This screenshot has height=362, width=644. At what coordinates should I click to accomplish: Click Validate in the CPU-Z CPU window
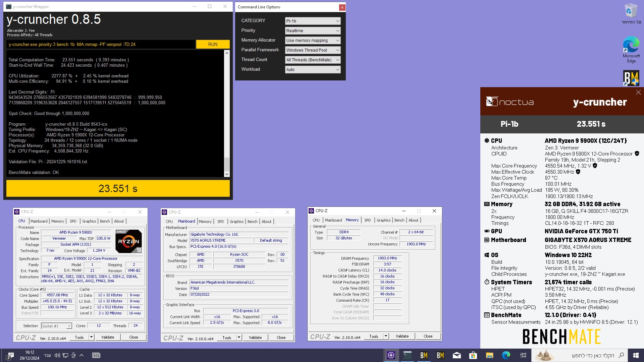pos(108,337)
